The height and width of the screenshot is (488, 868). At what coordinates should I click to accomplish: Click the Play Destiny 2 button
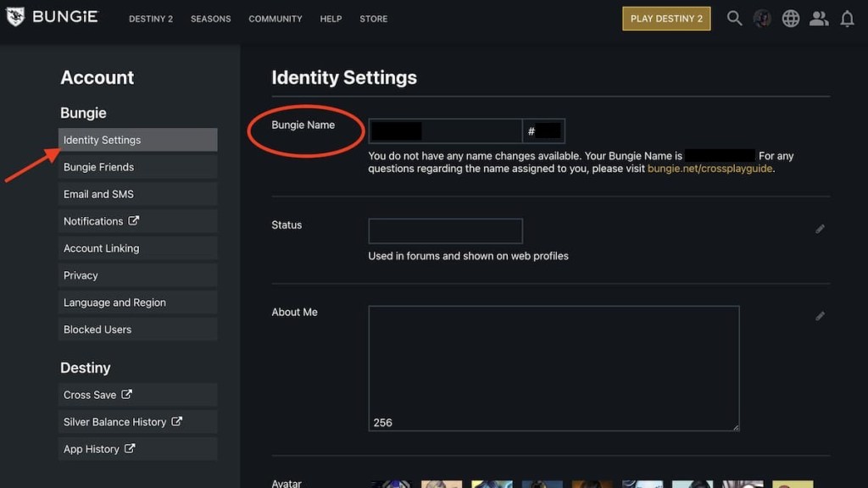tap(666, 19)
